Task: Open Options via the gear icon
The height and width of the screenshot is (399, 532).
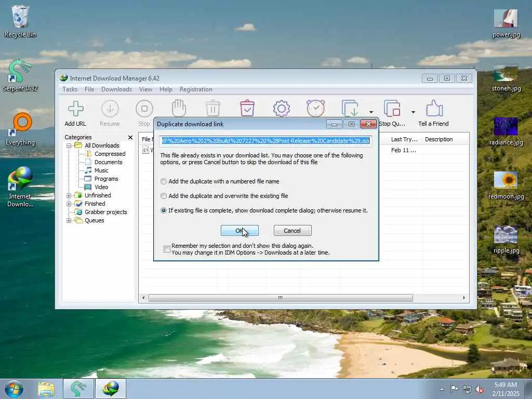Action: (281, 109)
